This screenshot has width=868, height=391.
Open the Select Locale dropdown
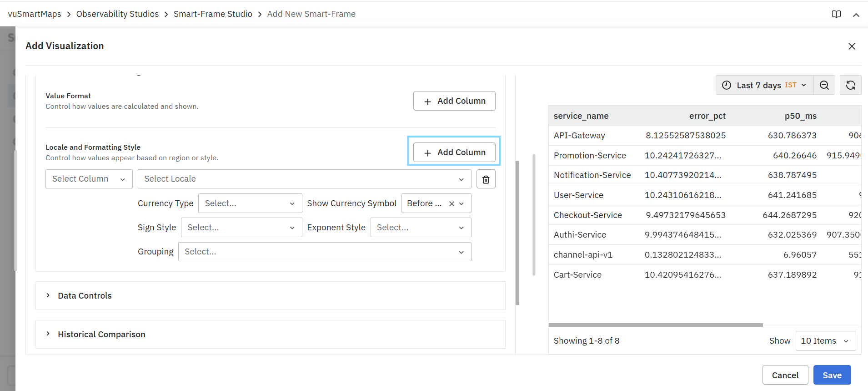[x=304, y=179]
